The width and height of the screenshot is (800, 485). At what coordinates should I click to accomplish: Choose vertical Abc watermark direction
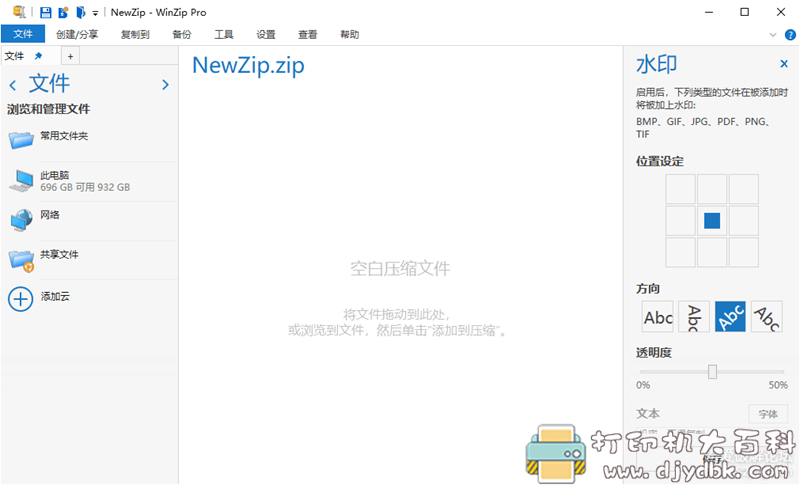click(694, 317)
